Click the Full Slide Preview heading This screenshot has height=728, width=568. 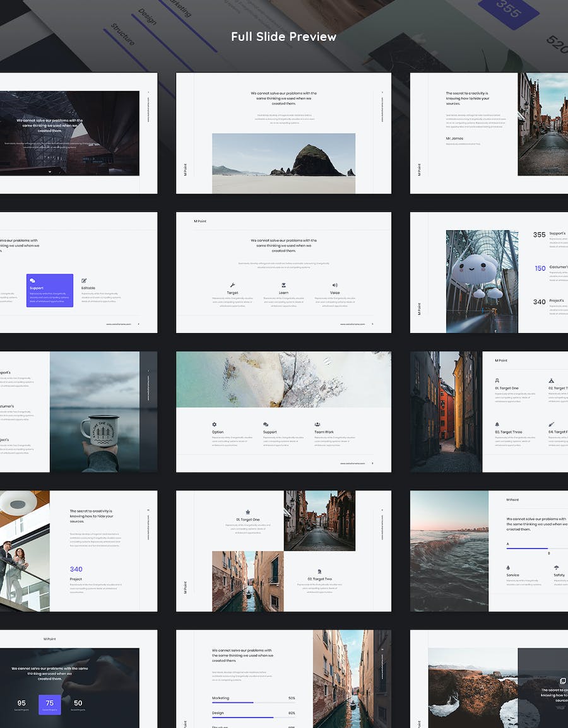[x=283, y=37]
